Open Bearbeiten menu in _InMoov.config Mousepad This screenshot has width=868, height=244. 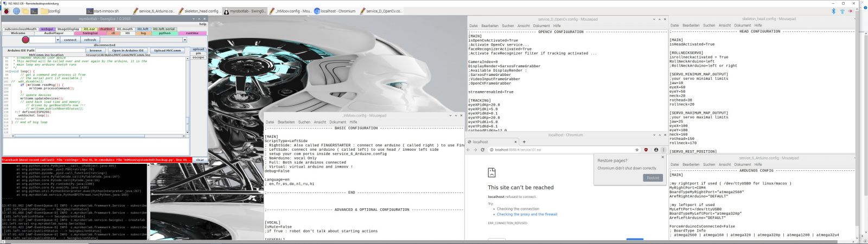286,122
